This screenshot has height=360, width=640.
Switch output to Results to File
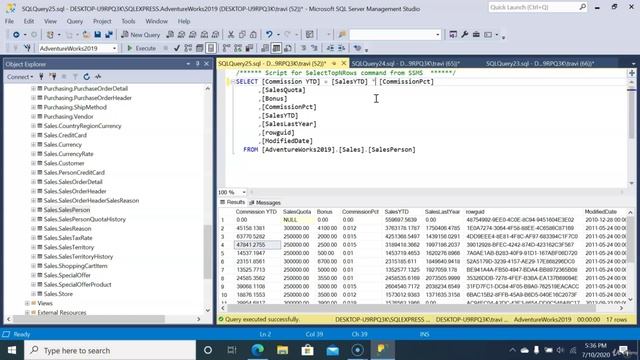(288, 48)
